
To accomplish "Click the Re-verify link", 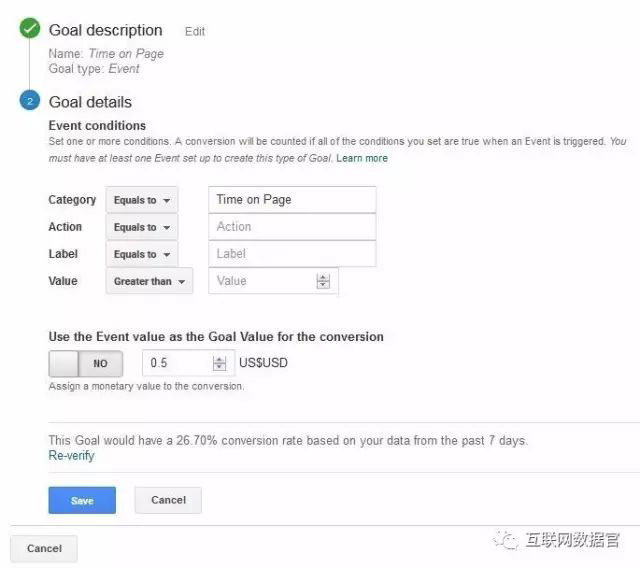I will (72, 456).
